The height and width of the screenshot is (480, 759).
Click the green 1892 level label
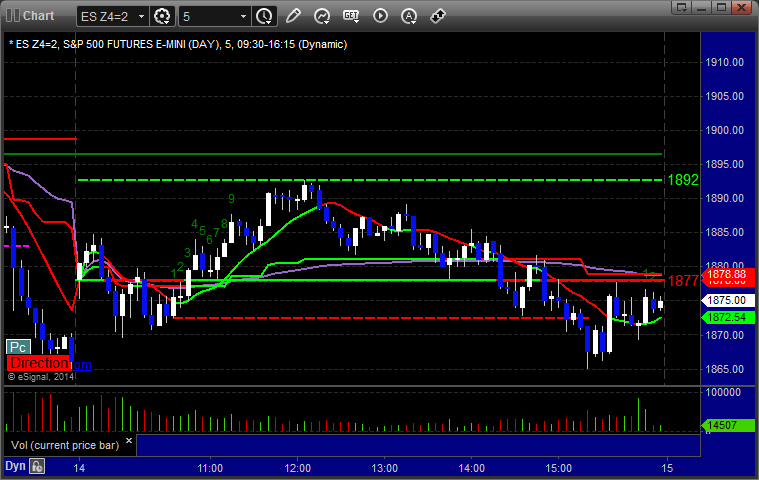click(x=683, y=180)
